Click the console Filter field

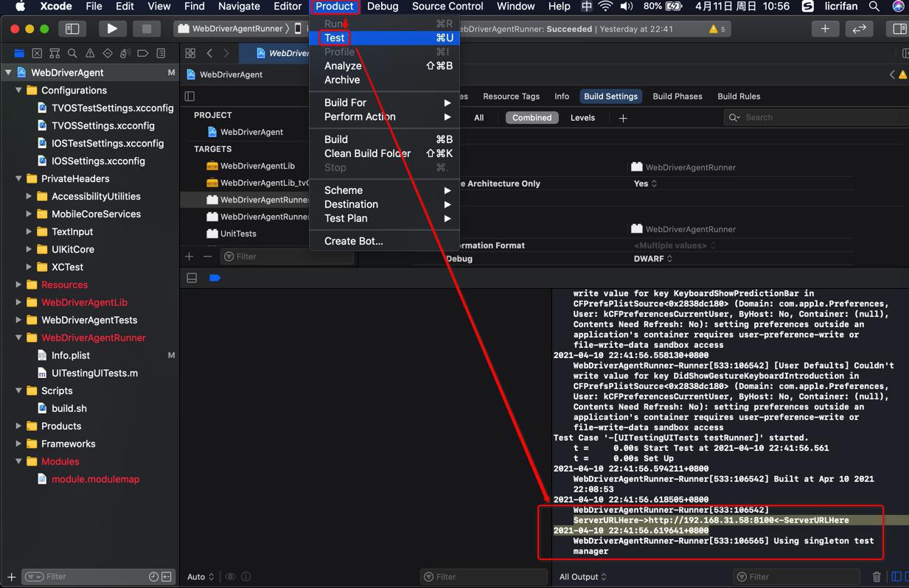click(796, 577)
